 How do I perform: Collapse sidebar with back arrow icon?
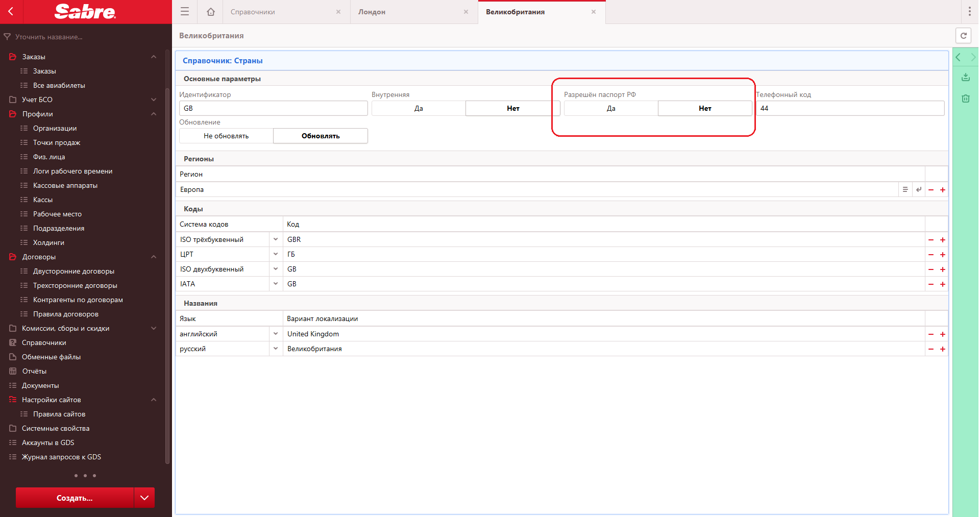click(x=11, y=11)
